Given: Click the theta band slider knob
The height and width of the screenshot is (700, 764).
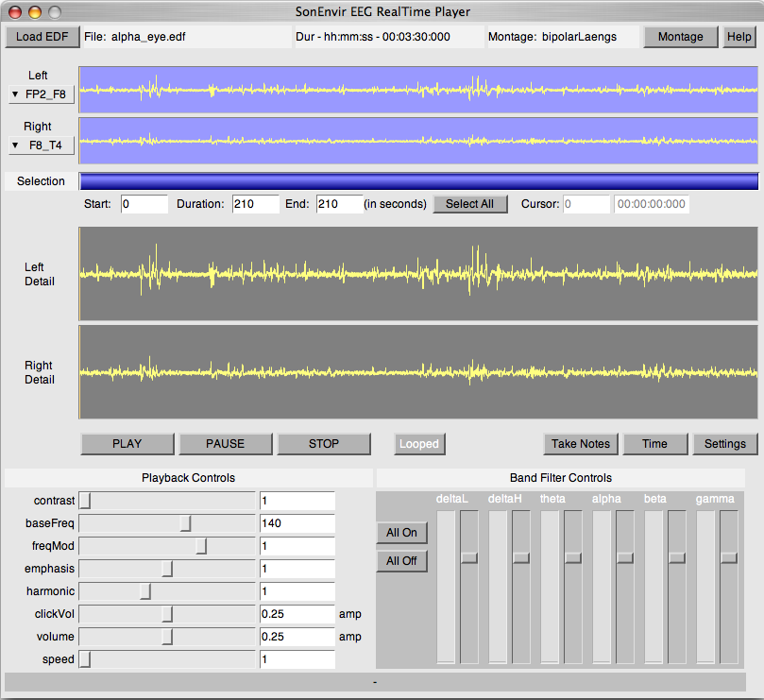Looking at the screenshot, I should [x=573, y=557].
